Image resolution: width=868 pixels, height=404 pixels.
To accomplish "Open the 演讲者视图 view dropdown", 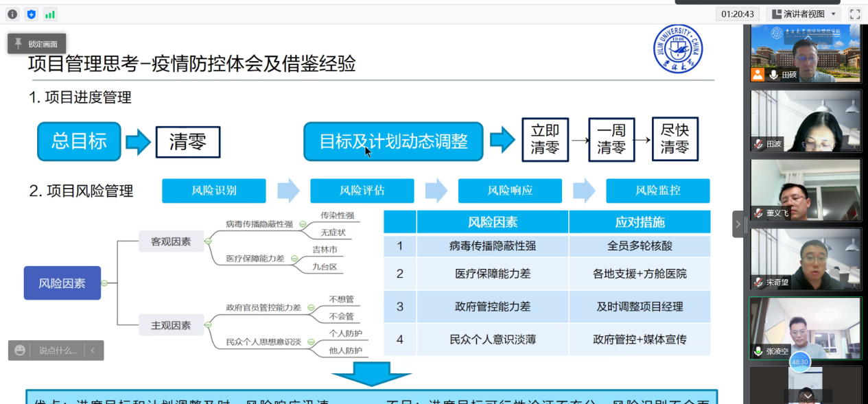I will point(804,14).
